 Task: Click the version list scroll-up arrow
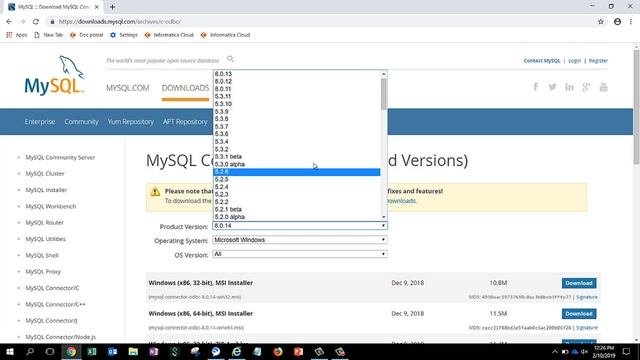384,74
